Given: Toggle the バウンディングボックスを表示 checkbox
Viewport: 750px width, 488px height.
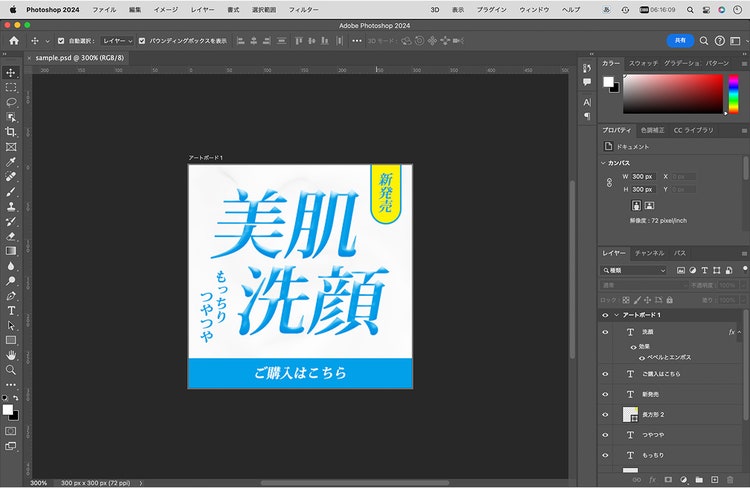Looking at the screenshot, I should click(x=142, y=41).
